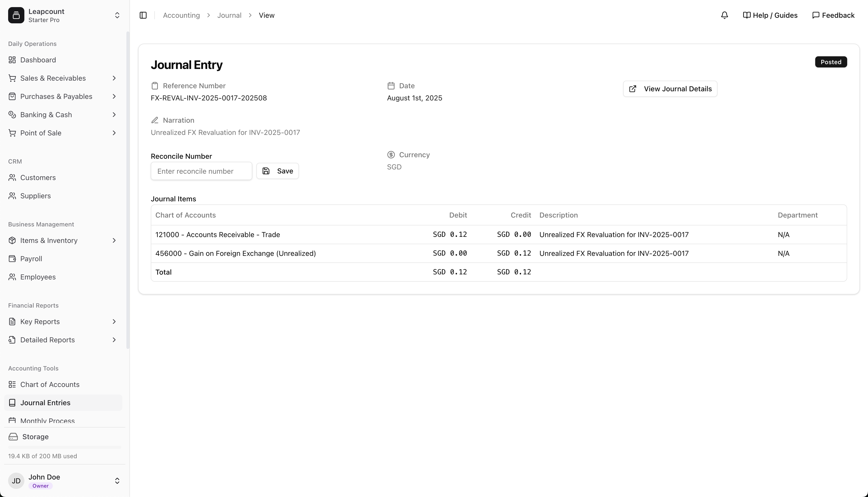The width and height of the screenshot is (868, 497).
Task: Expand Purchases & Payables submenu chevron
Action: (x=114, y=97)
